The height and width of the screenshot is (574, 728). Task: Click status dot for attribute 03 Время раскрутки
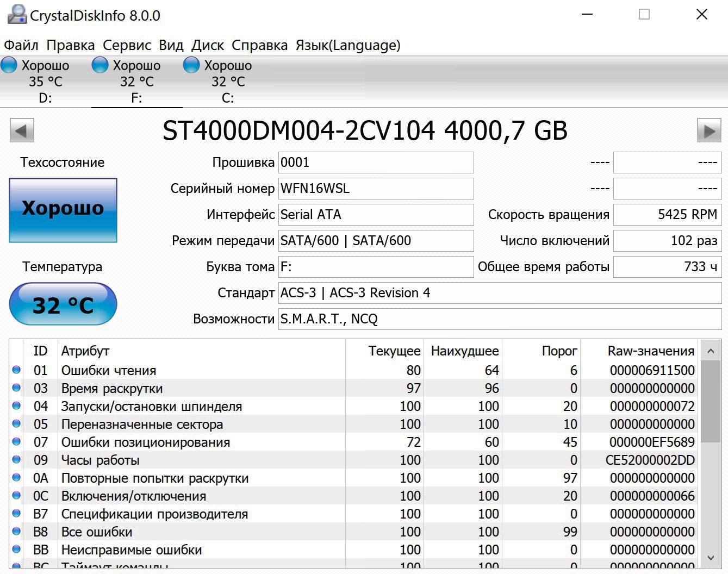coord(16,388)
